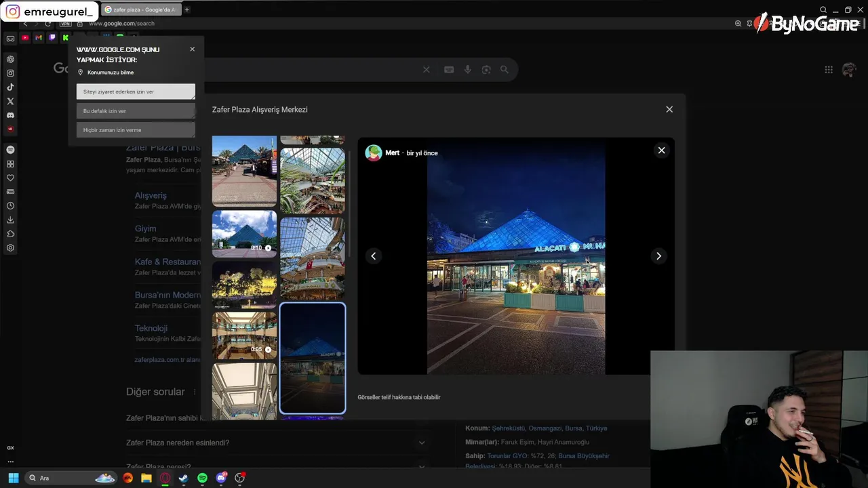Open Spotify player in the sidebar
The image size is (868, 488).
(10, 150)
